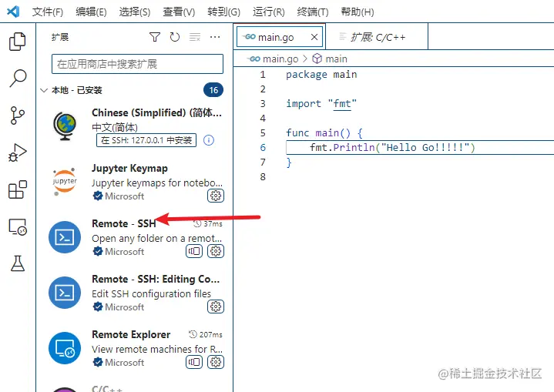Viewport: 554px width, 392px height.
Task: Open Source Control view
Action: point(17,115)
